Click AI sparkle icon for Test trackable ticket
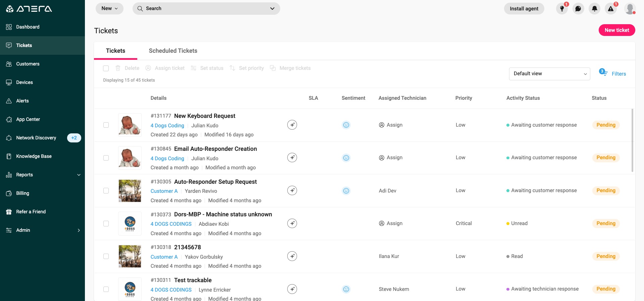The height and width of the screenshot is (301, 644). coord(292,289)
